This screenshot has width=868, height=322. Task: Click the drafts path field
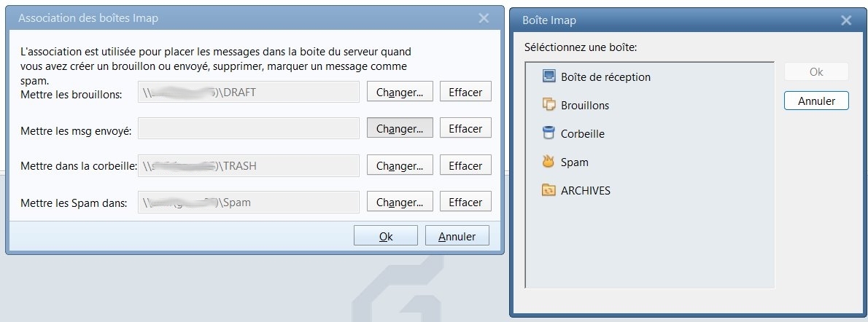[x=248, y=93]
